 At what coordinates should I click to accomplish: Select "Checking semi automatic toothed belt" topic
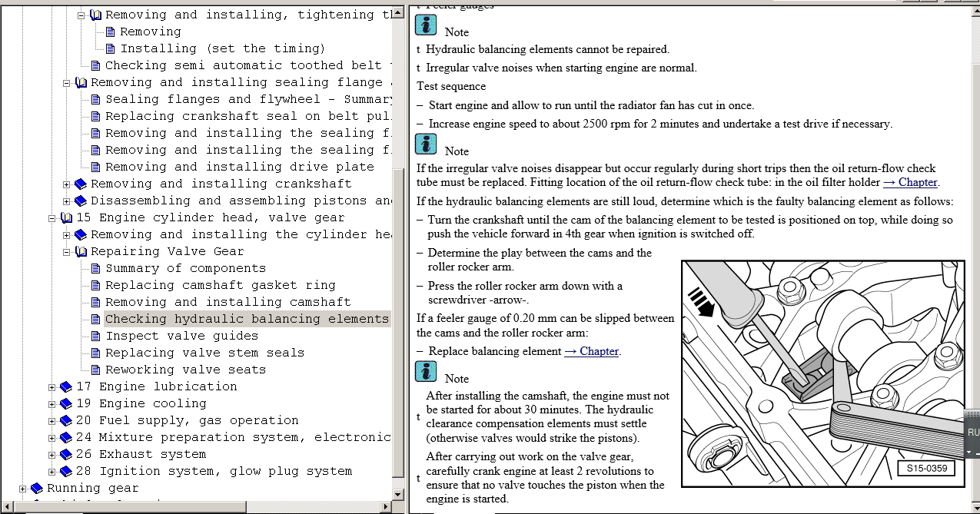(x=248, y=65)
